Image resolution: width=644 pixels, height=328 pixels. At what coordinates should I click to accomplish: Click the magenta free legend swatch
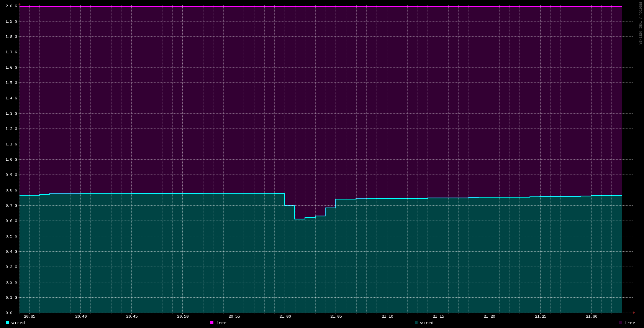[x=212, y=323]
